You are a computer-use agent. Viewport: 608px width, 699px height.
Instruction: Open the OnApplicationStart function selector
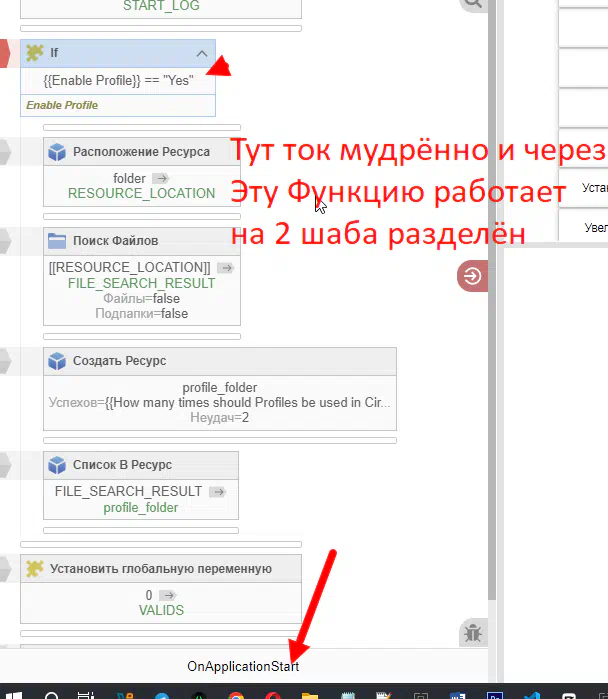point(243,666)
